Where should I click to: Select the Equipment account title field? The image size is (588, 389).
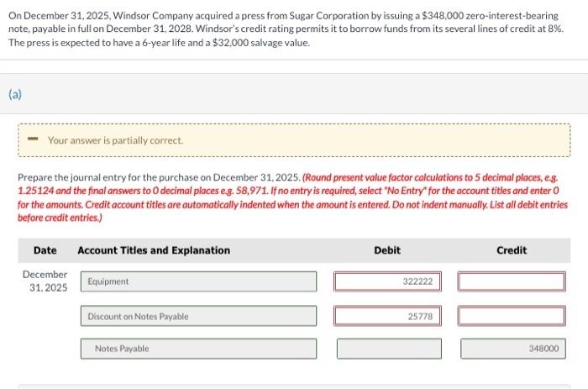tap(198, 281)
